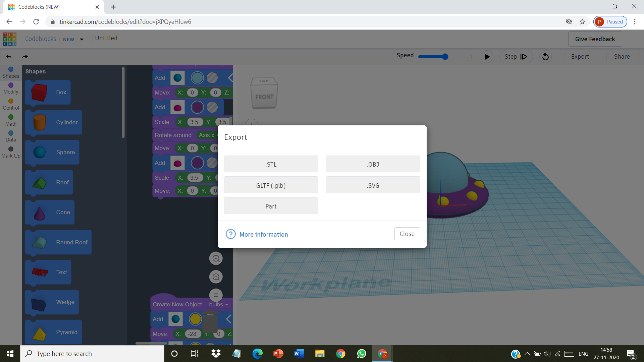Click the zoom in icon on canvas
Viewport: 644px width, 362px height.
point(216,258)
